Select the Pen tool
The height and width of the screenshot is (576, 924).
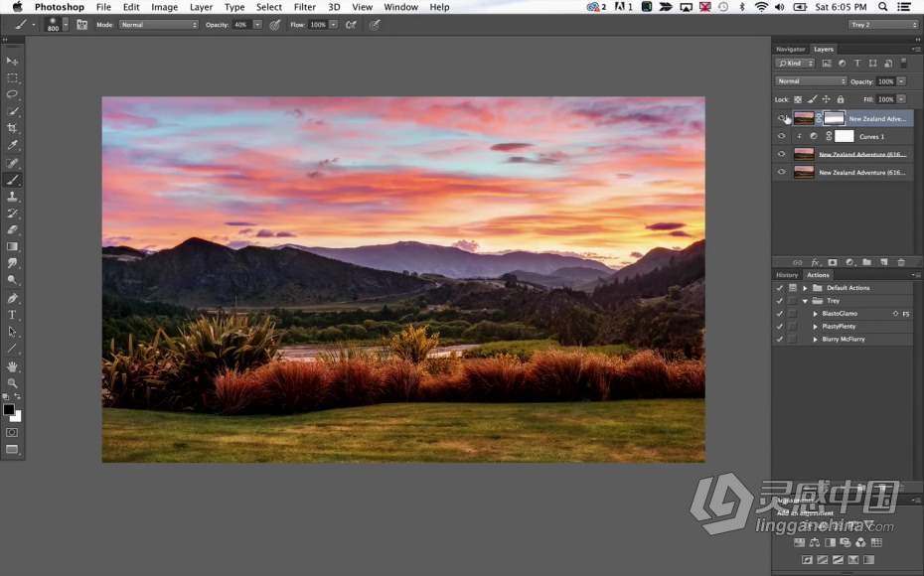12,298
